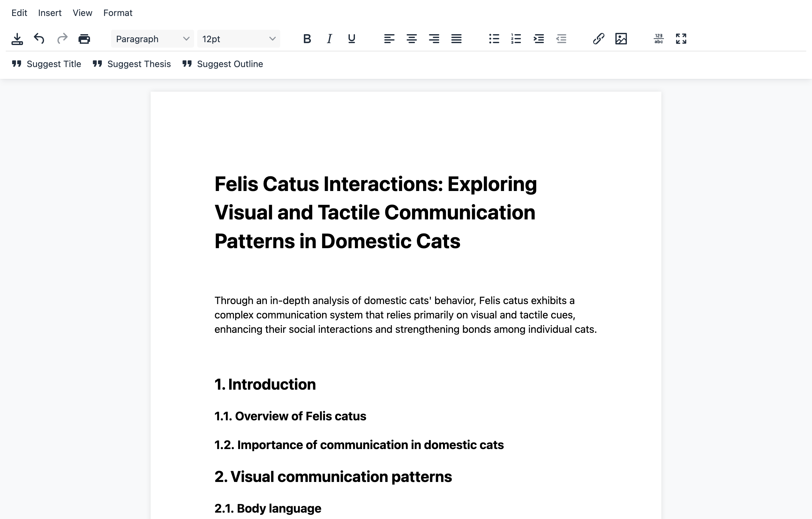Image resolution: width=812 pixels, height=519 pixels.
Task: Insert a numbered list
Action: [x=516, y=39]
